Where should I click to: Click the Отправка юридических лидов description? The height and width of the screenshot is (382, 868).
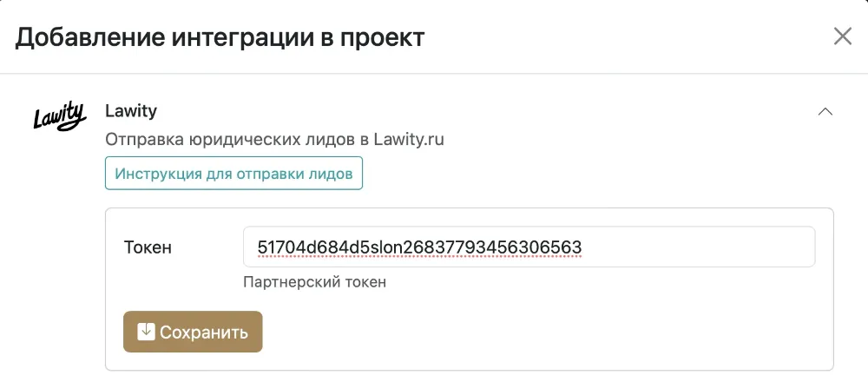point(274,140)
